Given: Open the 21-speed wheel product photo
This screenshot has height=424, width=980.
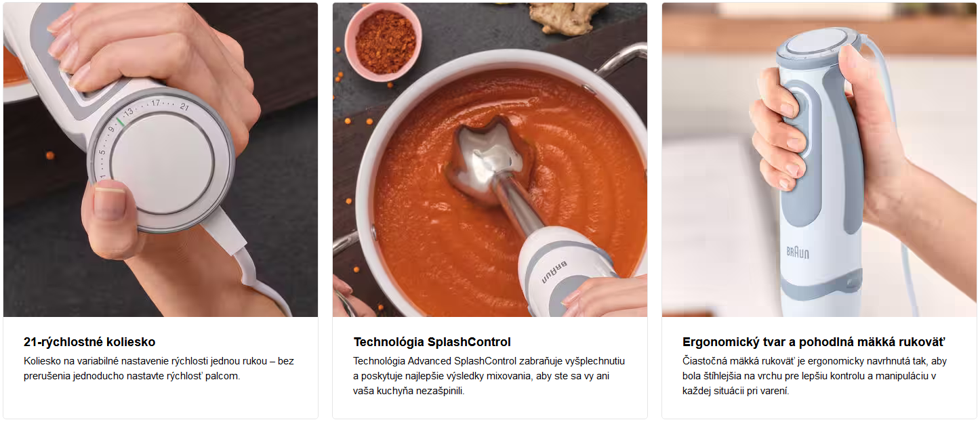Looking at the screenshot, I should click(x=161, y=160).
